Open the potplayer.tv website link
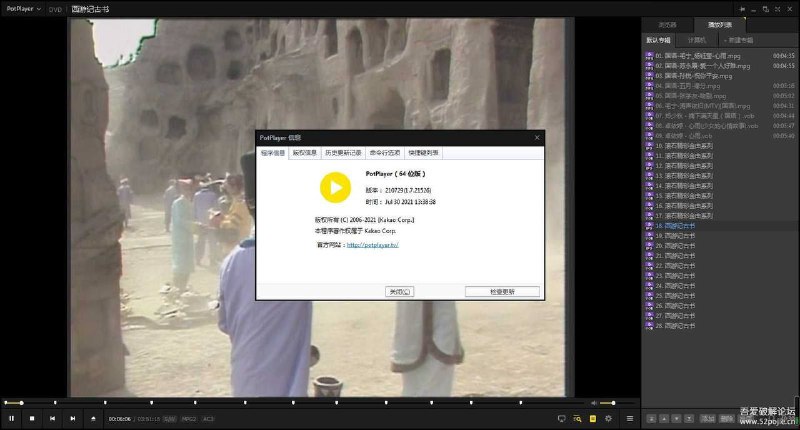800x430 pixels. [372, 244]
